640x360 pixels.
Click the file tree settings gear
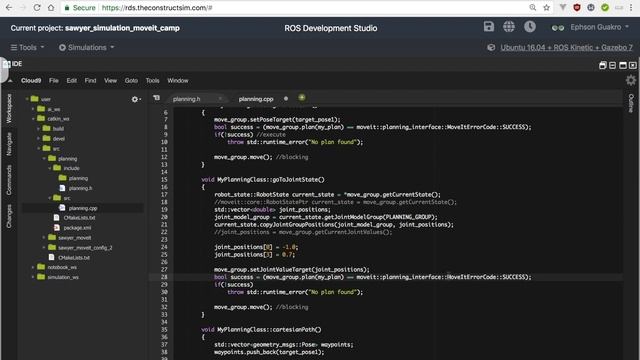pos(135,99)
